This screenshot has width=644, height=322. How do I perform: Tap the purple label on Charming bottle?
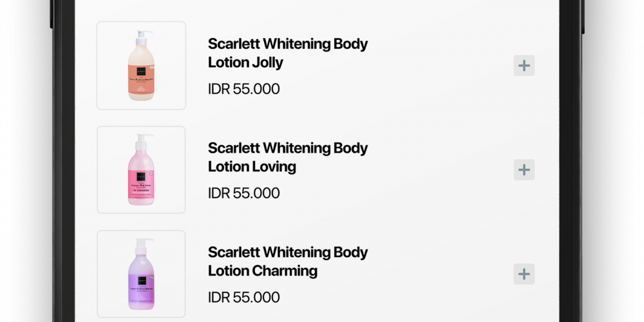(x=141, y=291)
